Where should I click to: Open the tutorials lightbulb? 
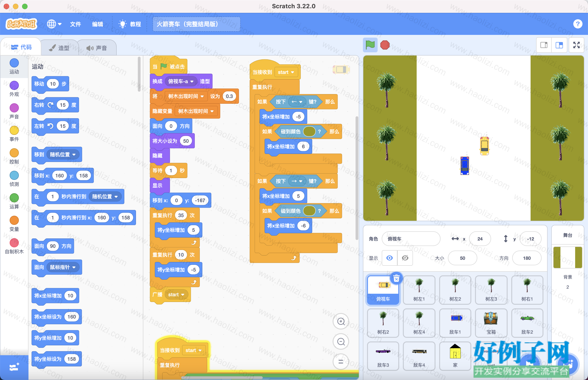(122, 24)
